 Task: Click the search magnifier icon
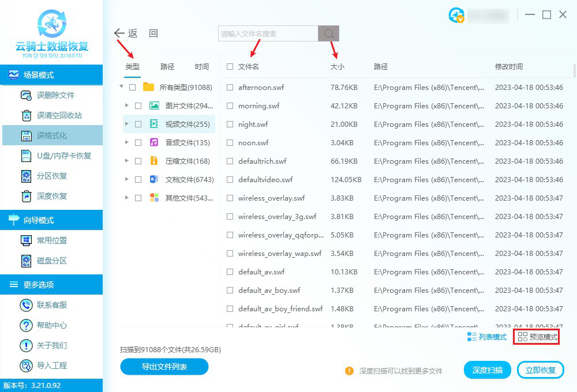(x=328, y=33)
